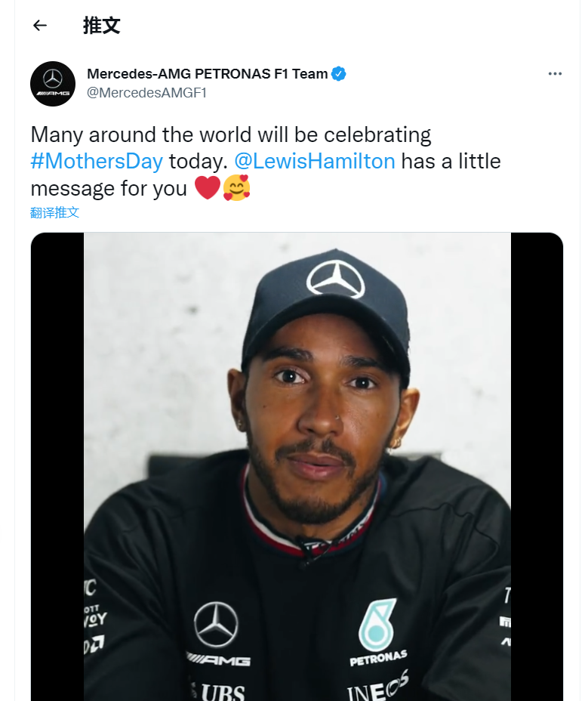Click the blue verified badge

tap(339, 74)
